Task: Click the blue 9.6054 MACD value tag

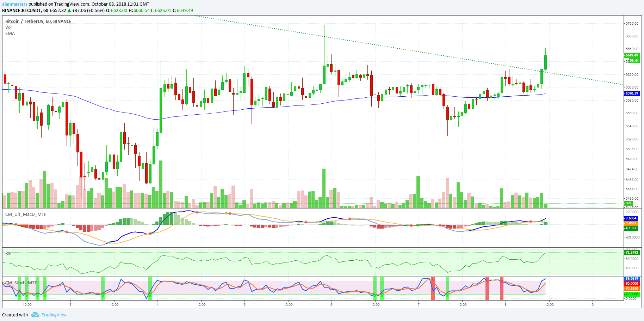Action: (x=631, y=218)
